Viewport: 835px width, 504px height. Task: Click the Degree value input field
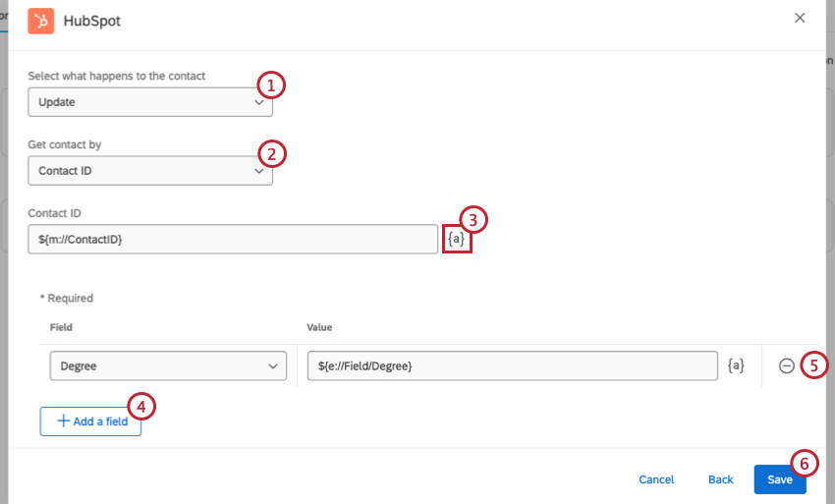click(x=512, y=366)
